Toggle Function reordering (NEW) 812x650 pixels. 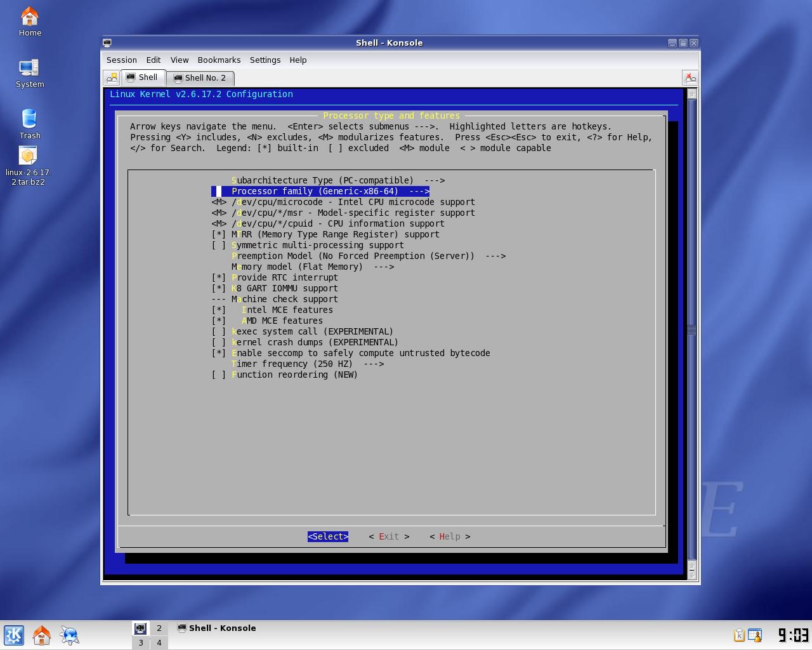(x=285, y=375)
